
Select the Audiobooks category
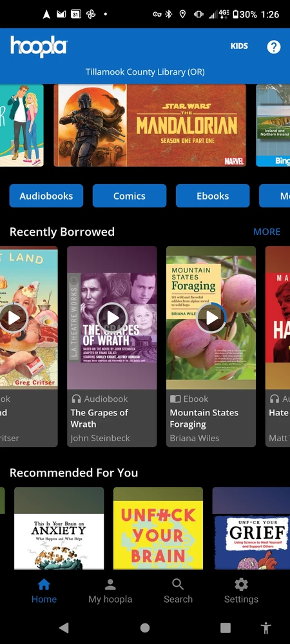[46, 196]
